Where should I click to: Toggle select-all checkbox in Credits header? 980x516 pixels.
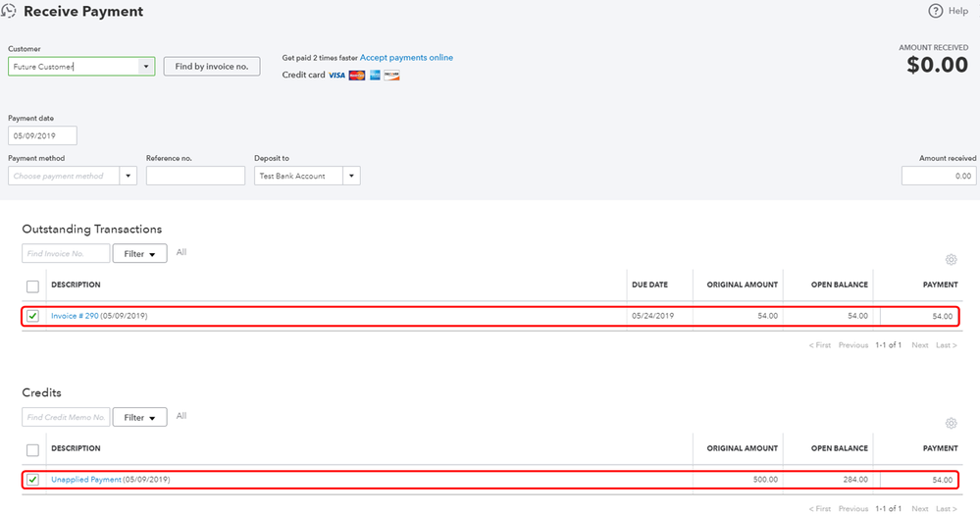tap(32, 449)
